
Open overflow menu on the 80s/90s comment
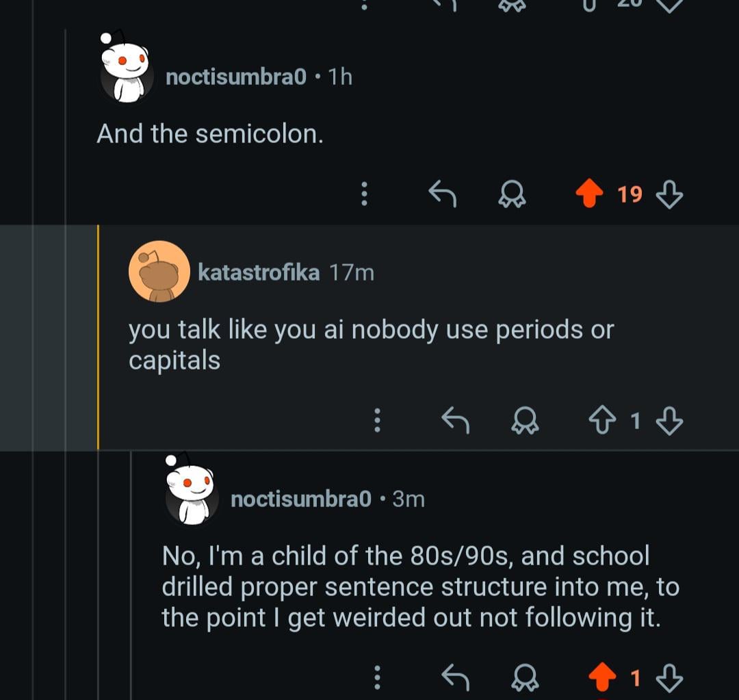pyautogui.click(x=377, y=677)
